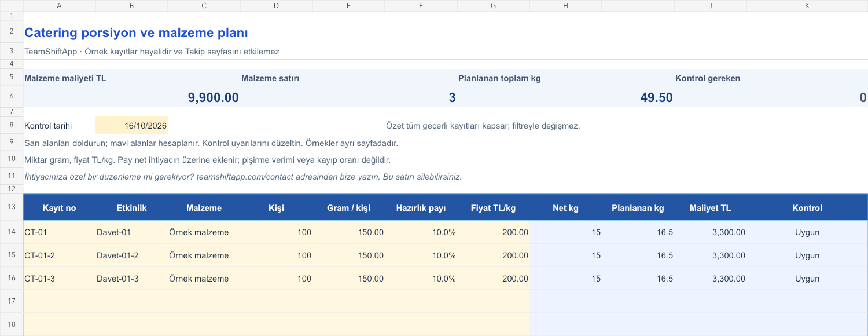This screenshot has height=336, width=868.
Task: Select column A header
Action: tap(59, 6)
